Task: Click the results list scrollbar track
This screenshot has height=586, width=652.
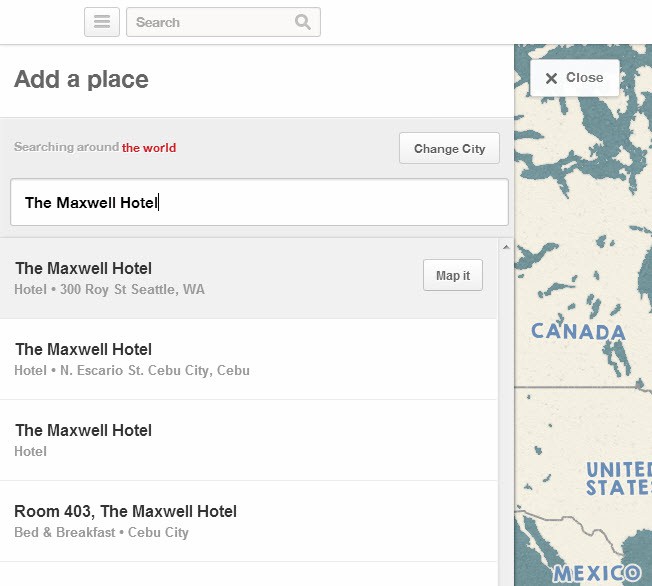Action: 506,416
